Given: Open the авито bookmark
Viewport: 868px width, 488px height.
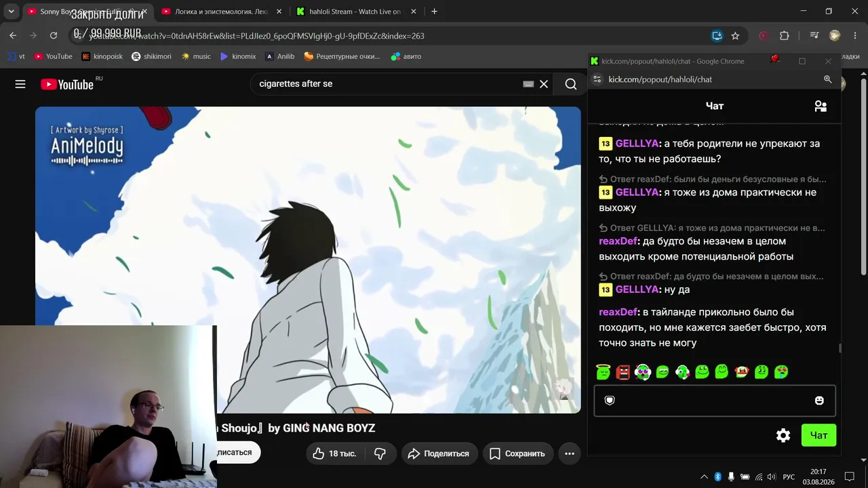Looking at the screenshot, I should click(x=406, y=56).
